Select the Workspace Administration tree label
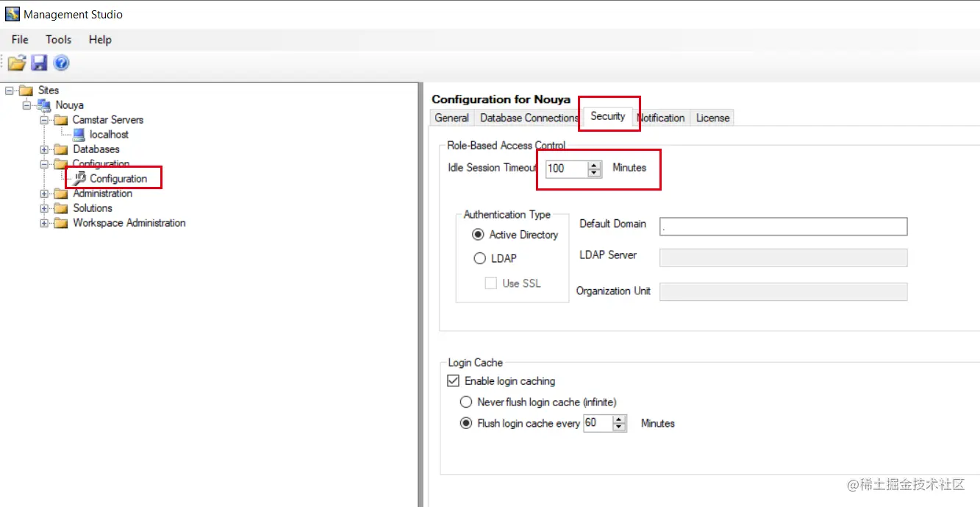980x507 pixels. (x=129, y=223)
